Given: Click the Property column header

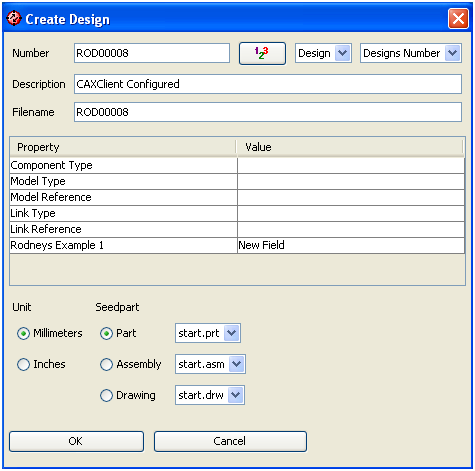Looking at the screenshot, I should pos(123,147).
